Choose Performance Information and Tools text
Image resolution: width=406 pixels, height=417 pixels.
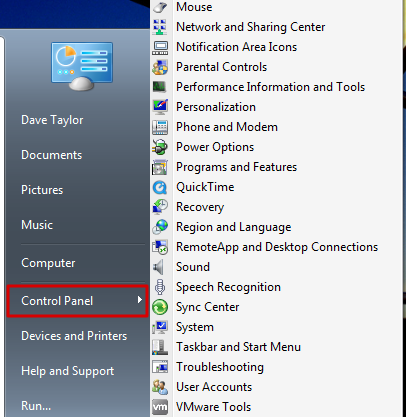coord(271,87)
